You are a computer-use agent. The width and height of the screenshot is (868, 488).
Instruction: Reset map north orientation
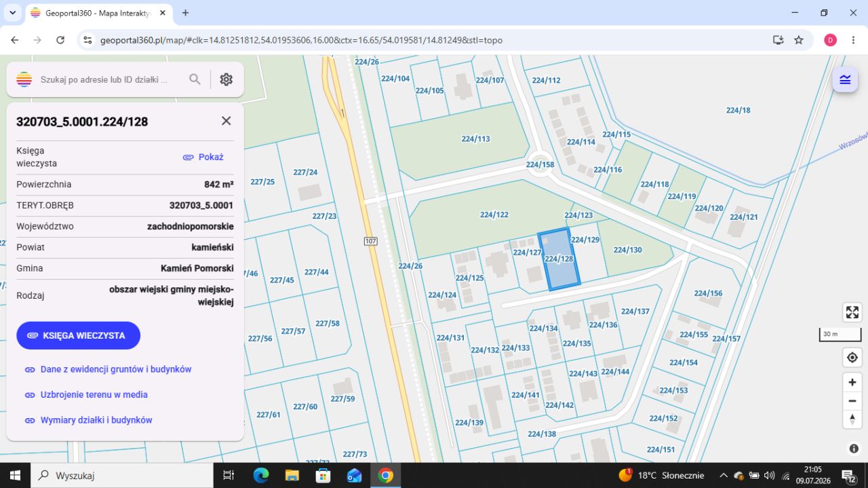852,419
